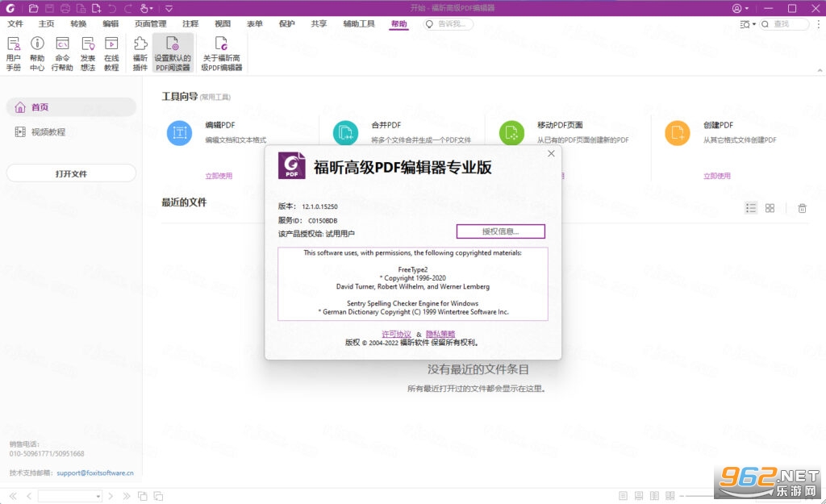Open the 隐私策略 privacy policy link
The image size is (826, 504).
click(440, 334)
